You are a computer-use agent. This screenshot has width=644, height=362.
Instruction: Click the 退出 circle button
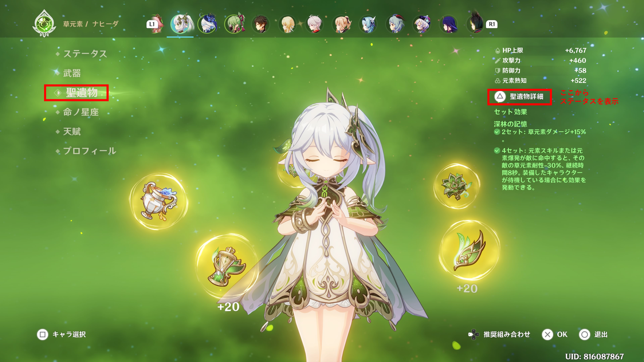tap(593, 335)
